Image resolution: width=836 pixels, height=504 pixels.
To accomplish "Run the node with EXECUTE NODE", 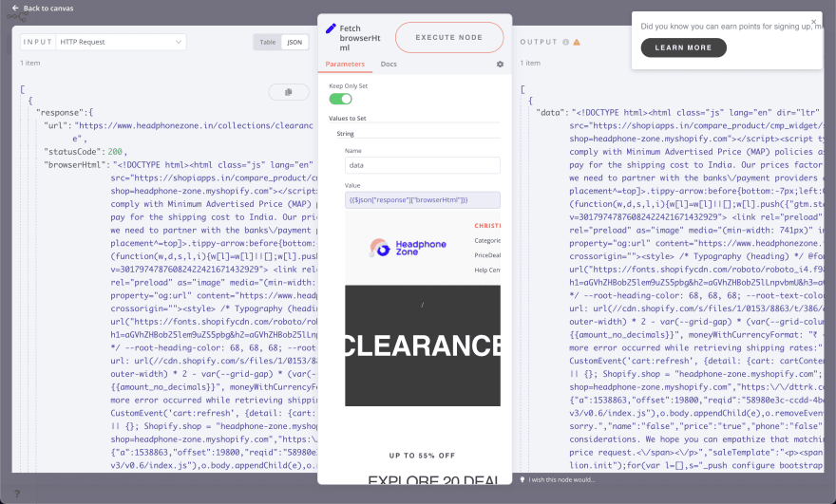I will (449, 37).
